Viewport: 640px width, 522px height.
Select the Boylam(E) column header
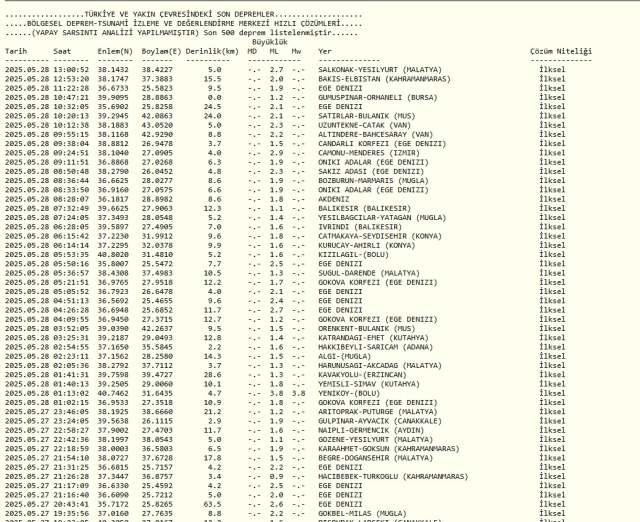coord(162,51)
